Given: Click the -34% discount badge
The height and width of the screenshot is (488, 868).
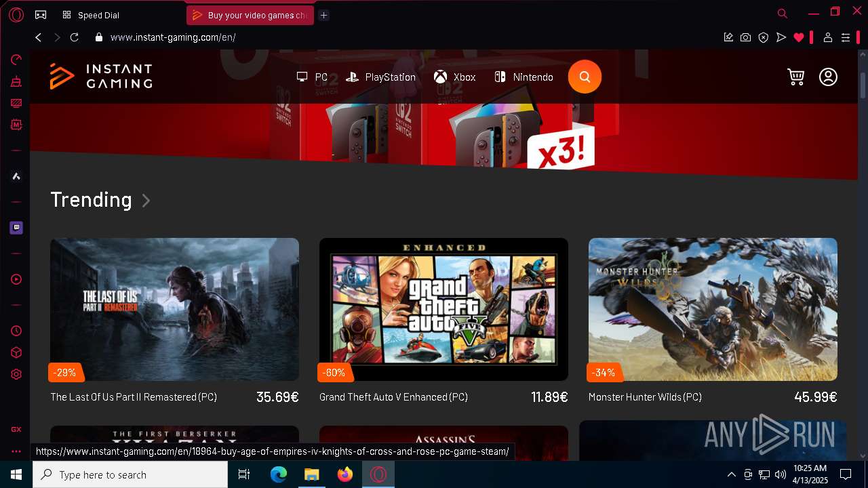Looking at the screenshot, I should click(604, 372).
